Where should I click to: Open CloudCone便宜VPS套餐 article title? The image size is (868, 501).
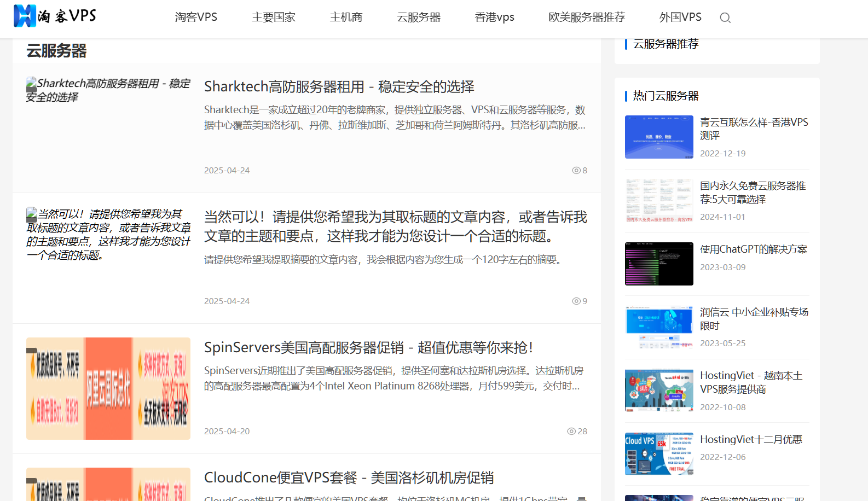349,477
